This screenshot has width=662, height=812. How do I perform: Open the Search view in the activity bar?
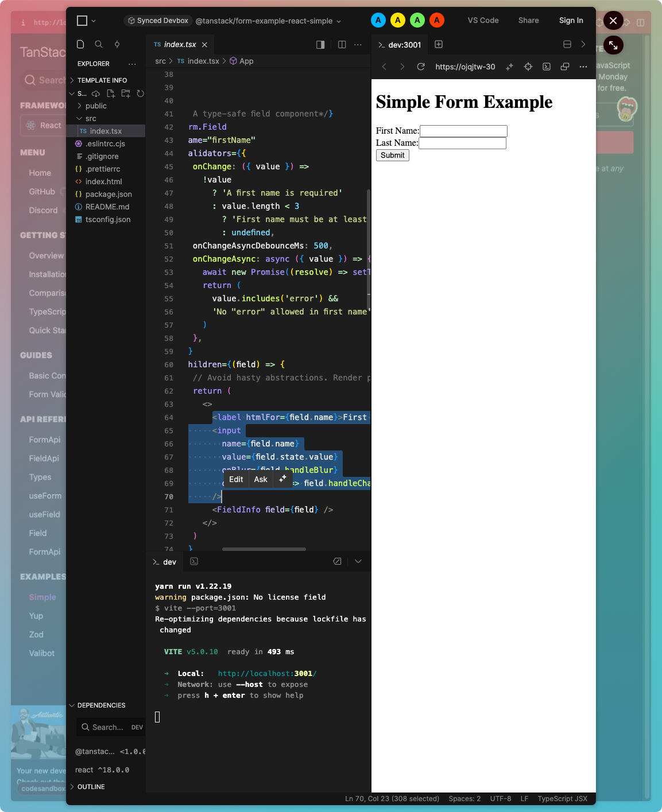99,44
